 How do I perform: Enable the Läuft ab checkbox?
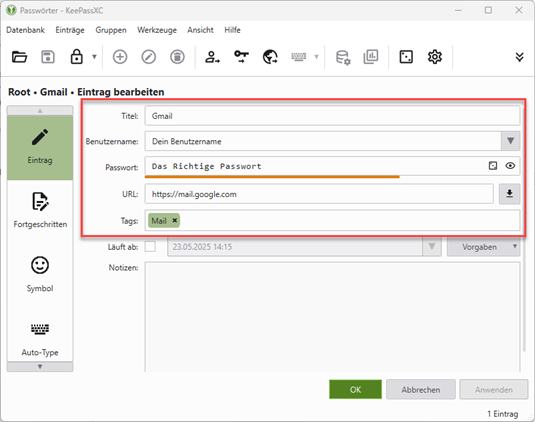click(150, 247)
